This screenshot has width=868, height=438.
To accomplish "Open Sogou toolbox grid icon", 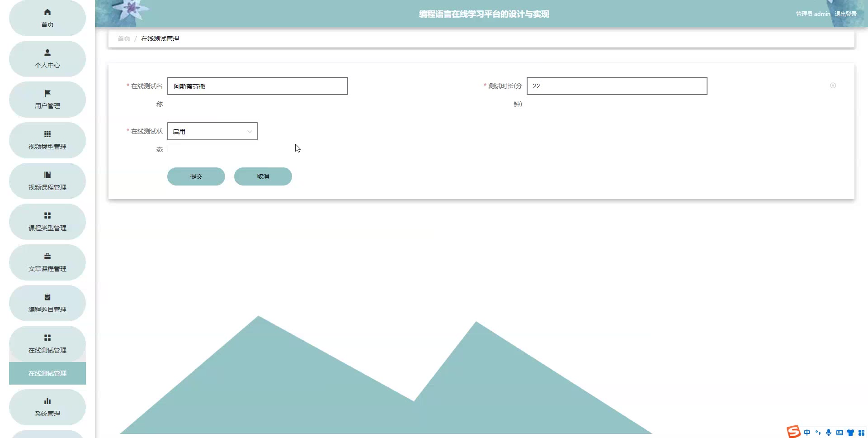I will [861, 433].
